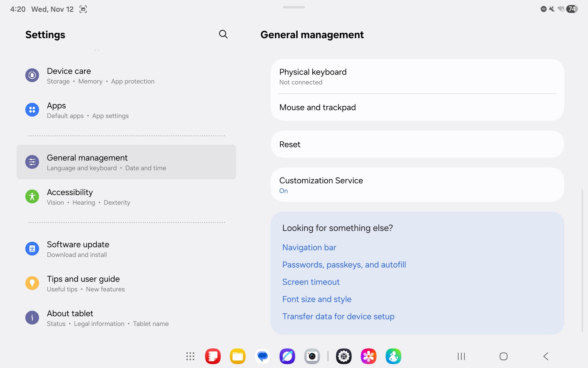Image resolution: width=588 pixels, height=368 pixels.
Task: Open Tips and user guide
Action: coord(83,283)
